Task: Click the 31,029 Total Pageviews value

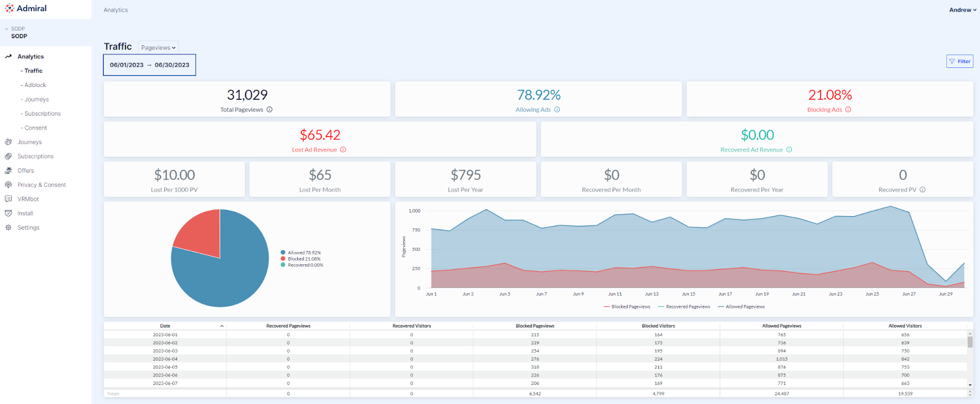Action: (247, 95)
